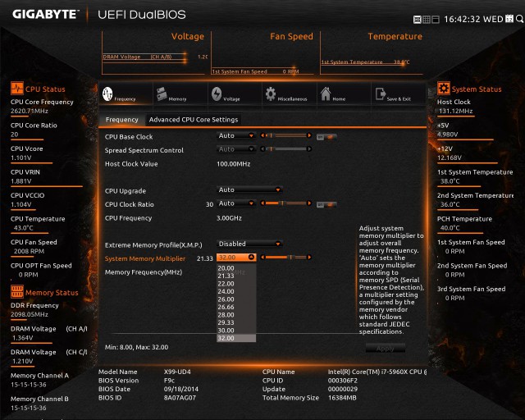Open the CPU Clock Ratio Auto dropdown
The height and width of the screenshot is (420, 525).
pos(236,203)
